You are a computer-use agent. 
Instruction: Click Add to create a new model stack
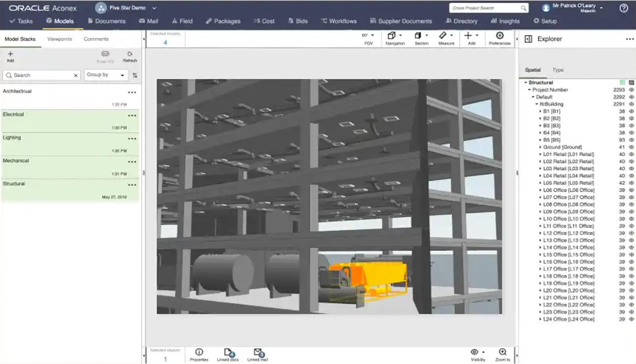tap(10, 56)
